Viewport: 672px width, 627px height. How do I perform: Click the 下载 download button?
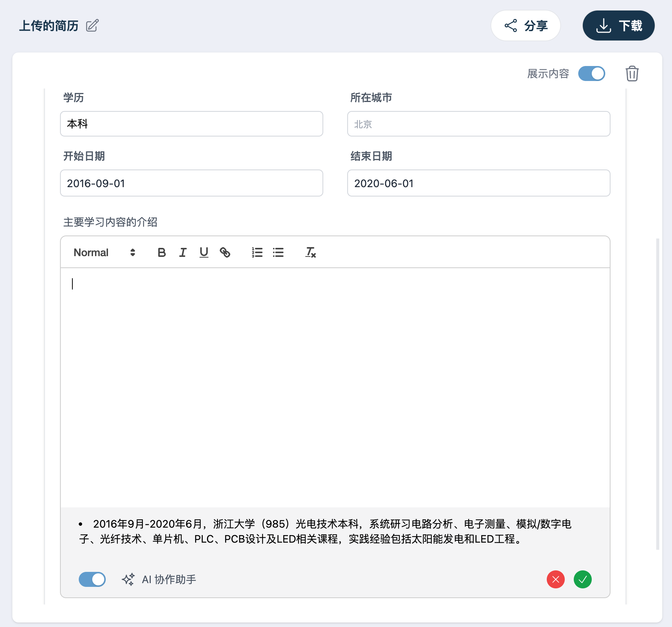pyautogui.click(x=618, y=25)
